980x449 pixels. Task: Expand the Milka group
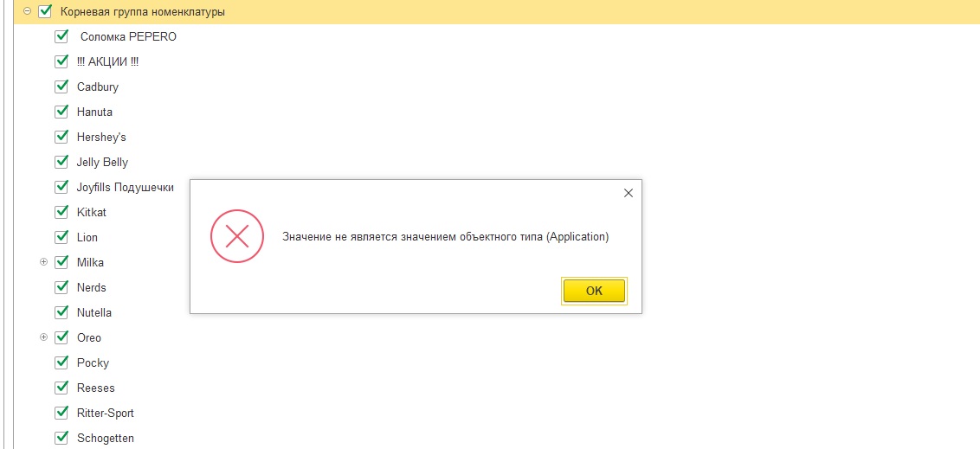click(44, 262)
